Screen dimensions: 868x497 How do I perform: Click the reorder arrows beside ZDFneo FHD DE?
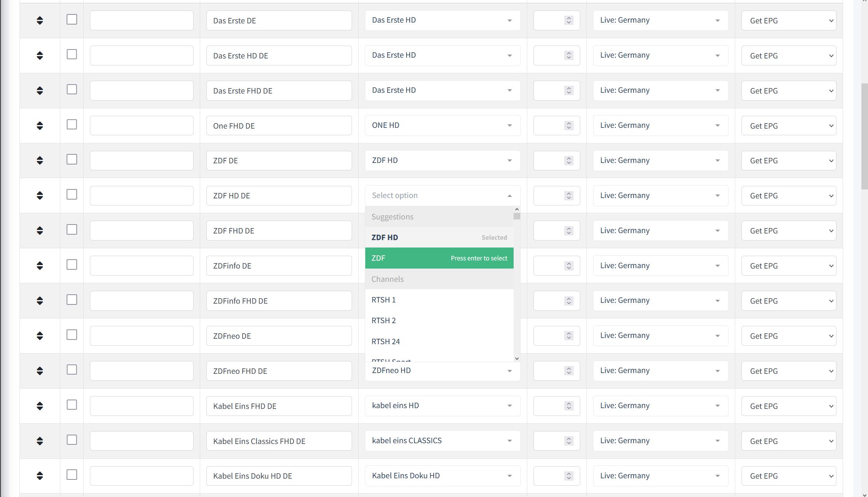(40, 371)
